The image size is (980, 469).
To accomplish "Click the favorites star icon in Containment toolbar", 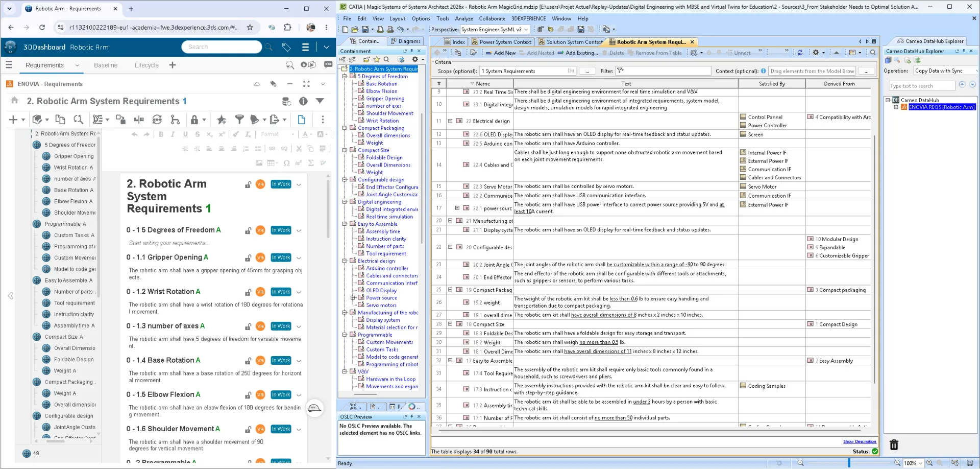I will pyautogui.click(x=377, y=60).
